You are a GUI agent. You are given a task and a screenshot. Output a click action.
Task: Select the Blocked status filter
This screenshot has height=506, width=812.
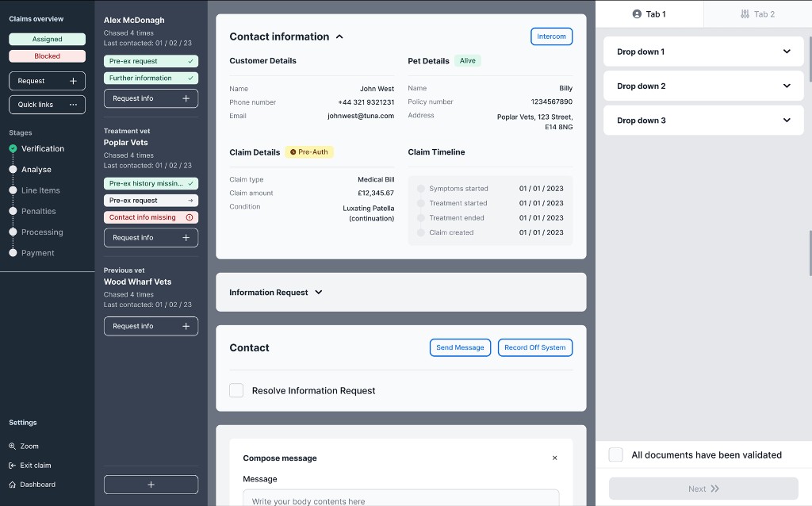(47, 56)
